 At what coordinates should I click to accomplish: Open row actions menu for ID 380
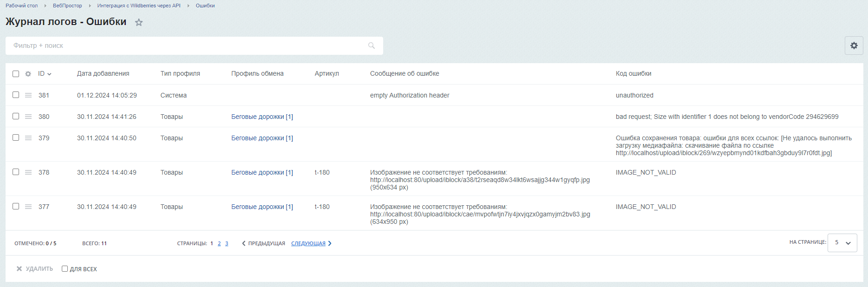28,117
